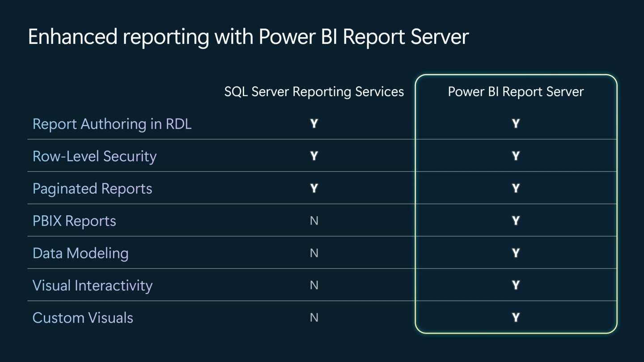Screen dimensions: 644x362
Task: Click the SSRS N for PBIX Reports
Action: [314, 221]
